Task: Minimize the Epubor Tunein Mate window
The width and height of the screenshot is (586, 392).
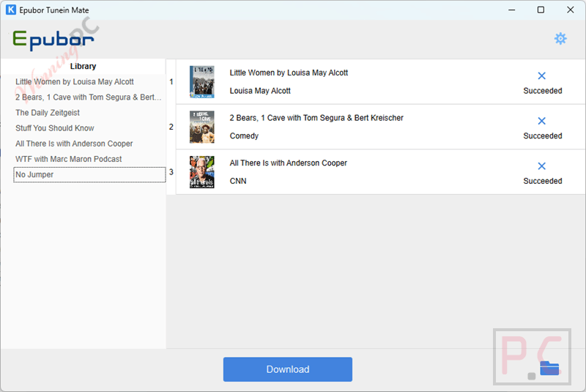Action: click(511, 10)
